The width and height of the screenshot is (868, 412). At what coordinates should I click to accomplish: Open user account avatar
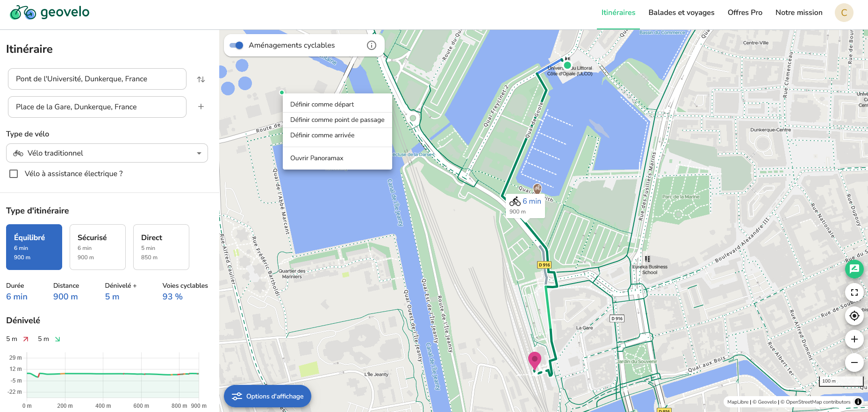pos(844,13)
